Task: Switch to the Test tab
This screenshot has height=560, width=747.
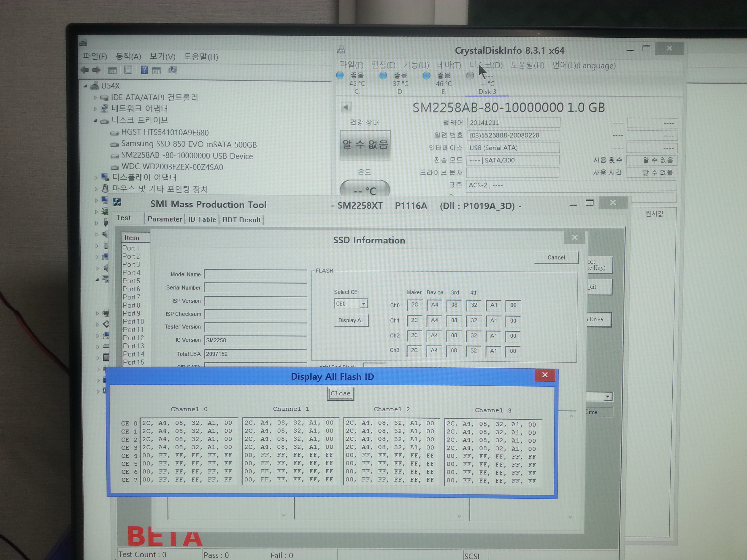Action: 124,218
